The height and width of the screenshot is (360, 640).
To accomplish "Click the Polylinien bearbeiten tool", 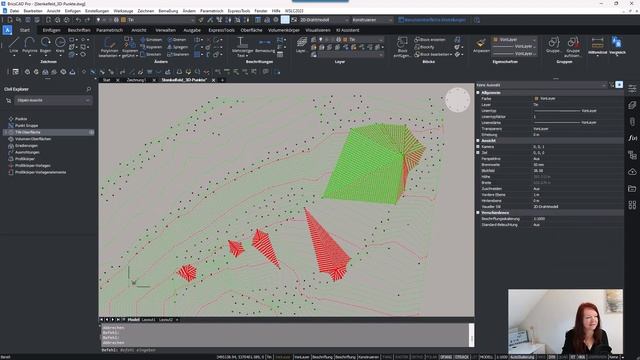I will coord(109,47).
